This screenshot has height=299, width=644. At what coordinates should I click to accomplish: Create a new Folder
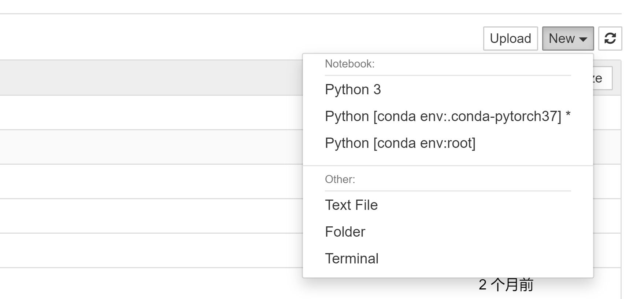coord(345,232)
